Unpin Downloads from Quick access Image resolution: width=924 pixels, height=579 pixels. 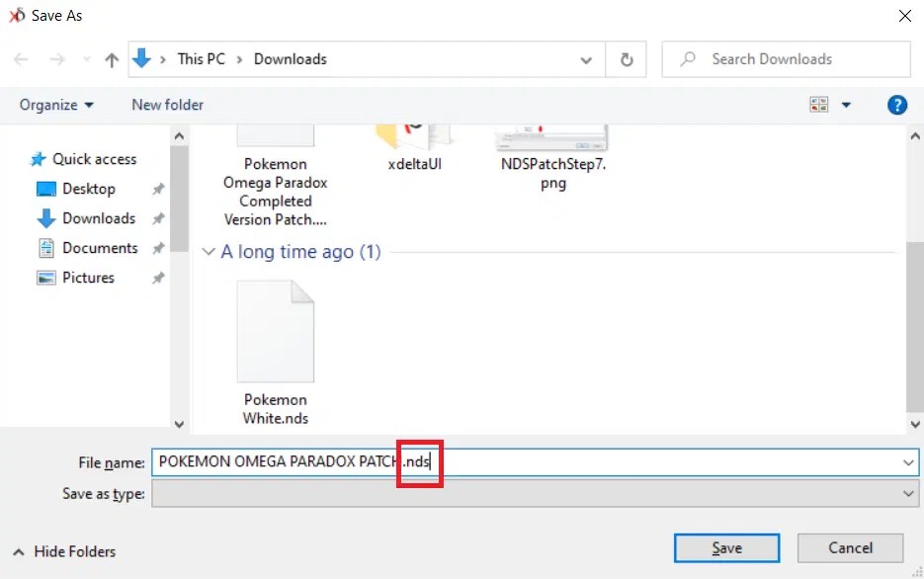(x=156, y=218)
